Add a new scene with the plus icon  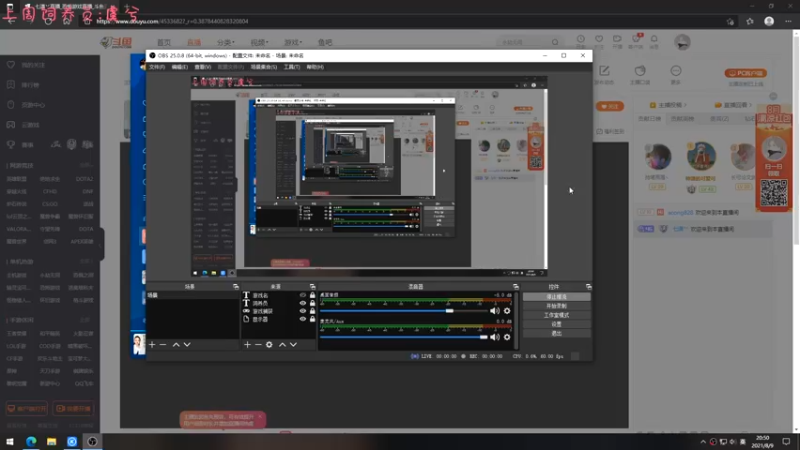click(x=152, y=345)
